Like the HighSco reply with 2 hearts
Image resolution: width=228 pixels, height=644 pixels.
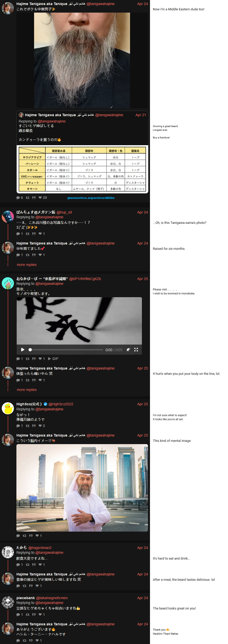(x=42, y=426)
